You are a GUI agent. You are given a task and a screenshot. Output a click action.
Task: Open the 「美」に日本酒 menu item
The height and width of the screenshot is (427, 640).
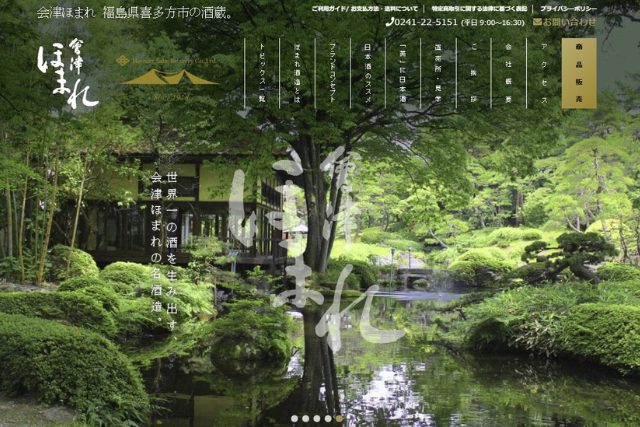tap(403, 74)
